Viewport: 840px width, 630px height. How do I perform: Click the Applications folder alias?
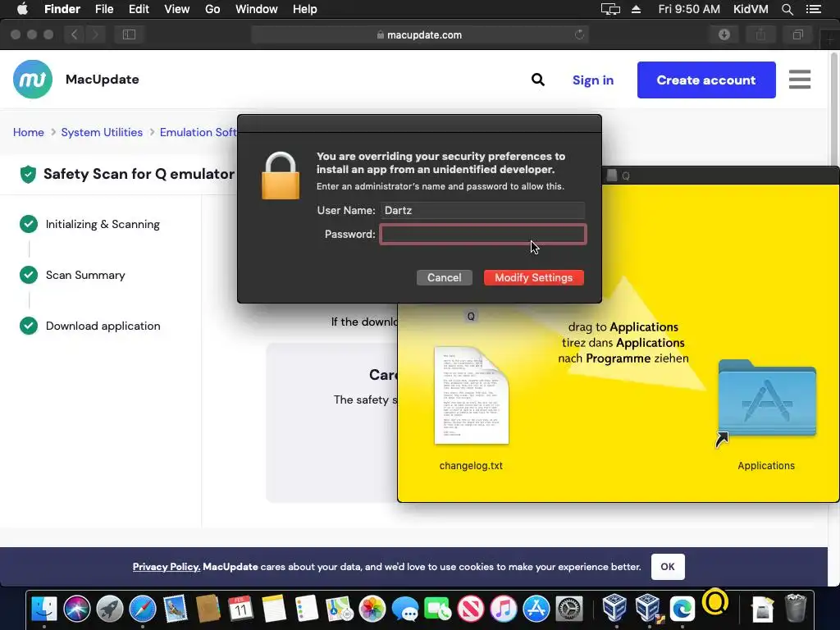(767, 399)
